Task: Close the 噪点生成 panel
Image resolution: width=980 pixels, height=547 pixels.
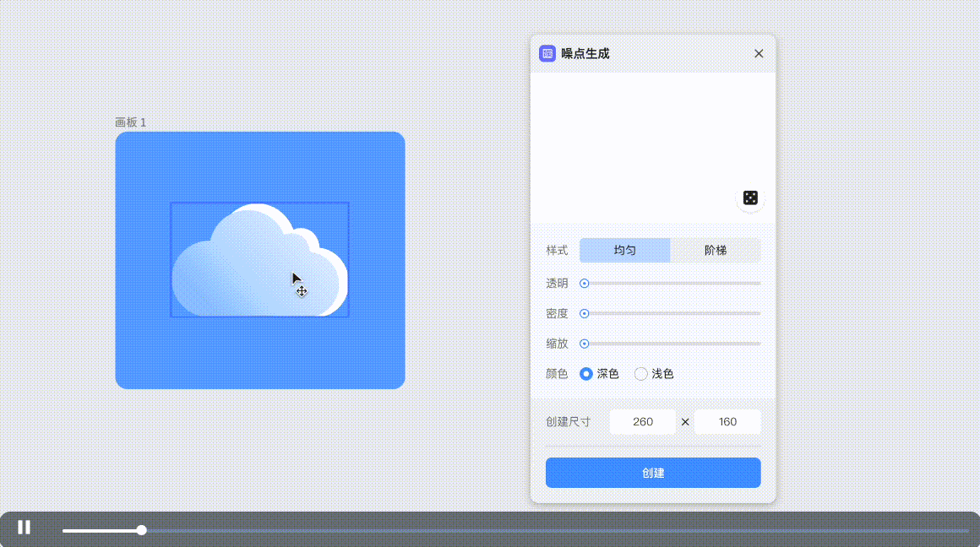Action: pos(759,54)
